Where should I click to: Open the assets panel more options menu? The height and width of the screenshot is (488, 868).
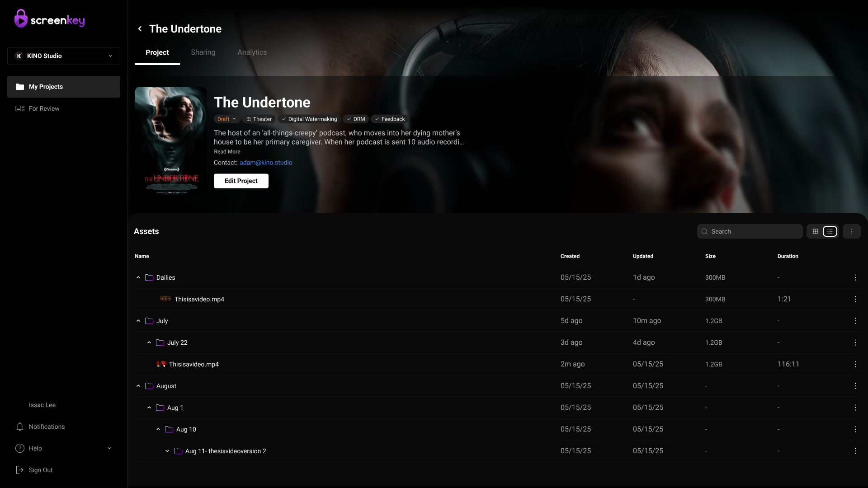(852, 231)
